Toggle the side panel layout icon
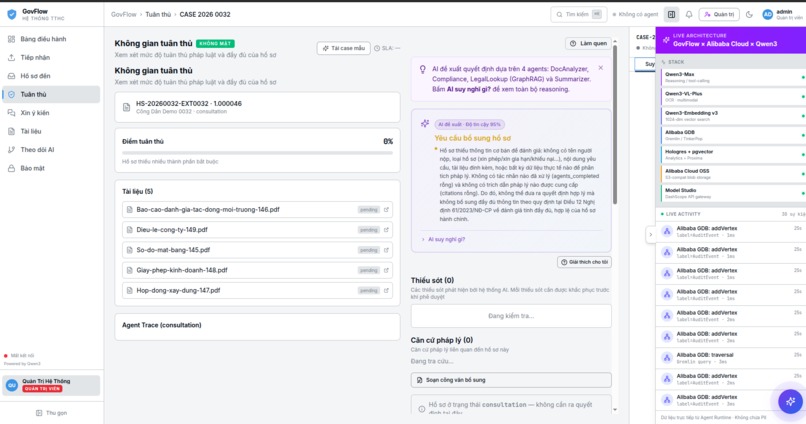 click(671, 14)
